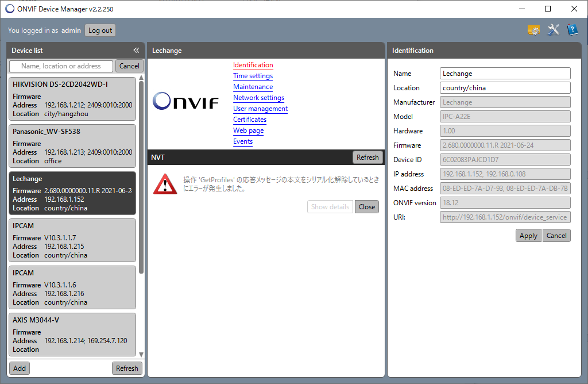This screenshot has width=588, height=384.
Task: Open the Identification link
Action: [253, 65]
